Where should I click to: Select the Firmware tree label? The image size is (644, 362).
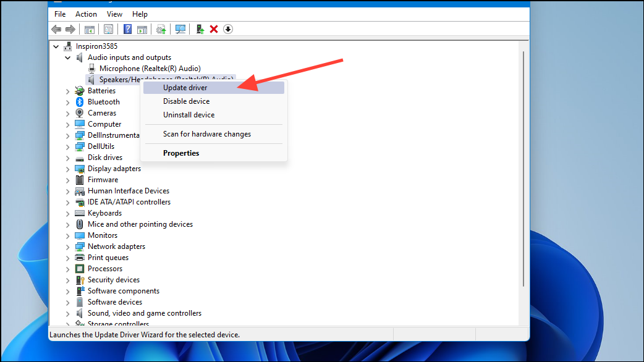click(x=103, y=180)
